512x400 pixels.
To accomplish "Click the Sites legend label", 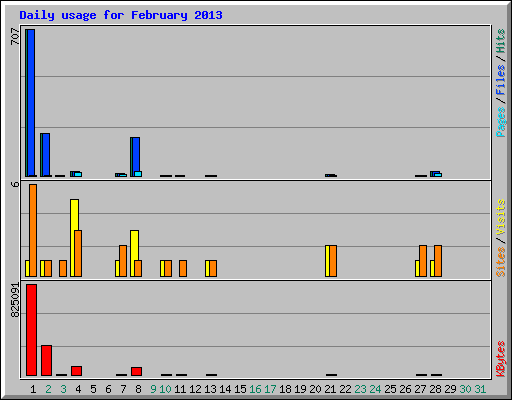I will tap(500, 262).
